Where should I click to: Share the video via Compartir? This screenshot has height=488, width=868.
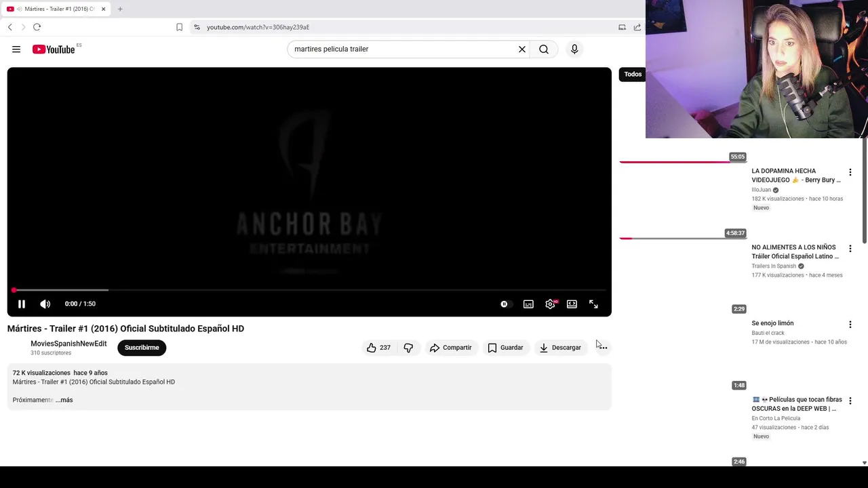click(450, 348)
